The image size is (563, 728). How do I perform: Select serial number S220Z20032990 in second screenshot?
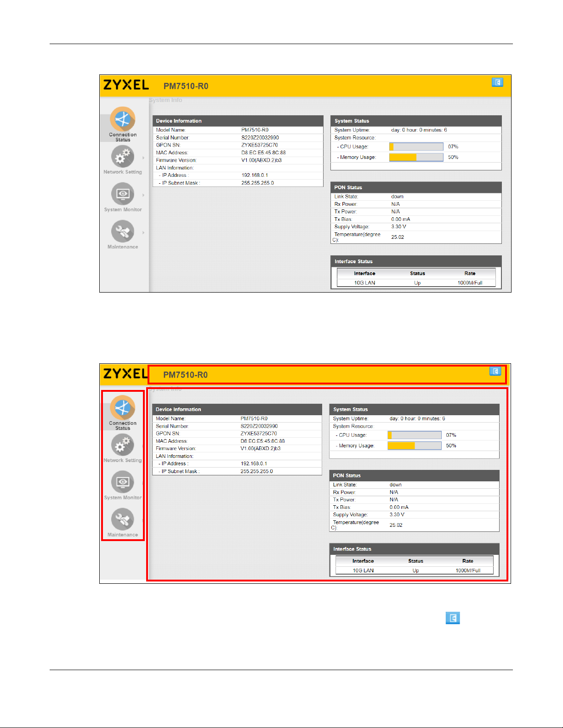coord(259,426)
